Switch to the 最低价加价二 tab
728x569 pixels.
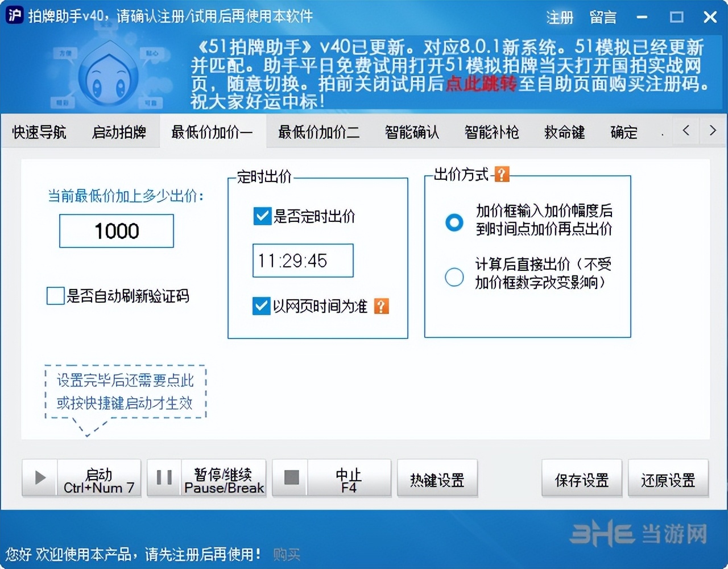pyautogui.click(x=318, y=131)
